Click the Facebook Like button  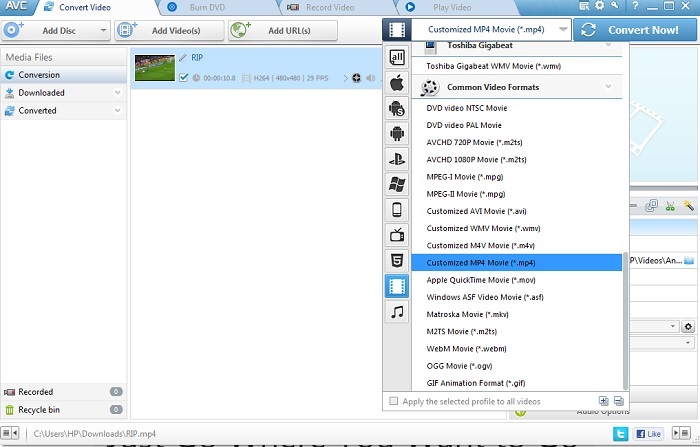[648, 434]
